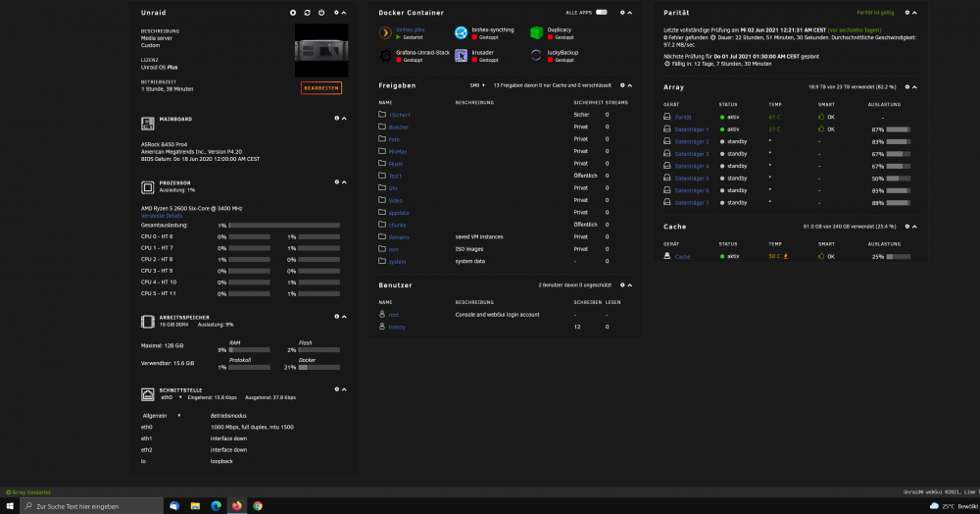Open the Array gear settings
980x514 pixels.
click(x=906, y=87)
